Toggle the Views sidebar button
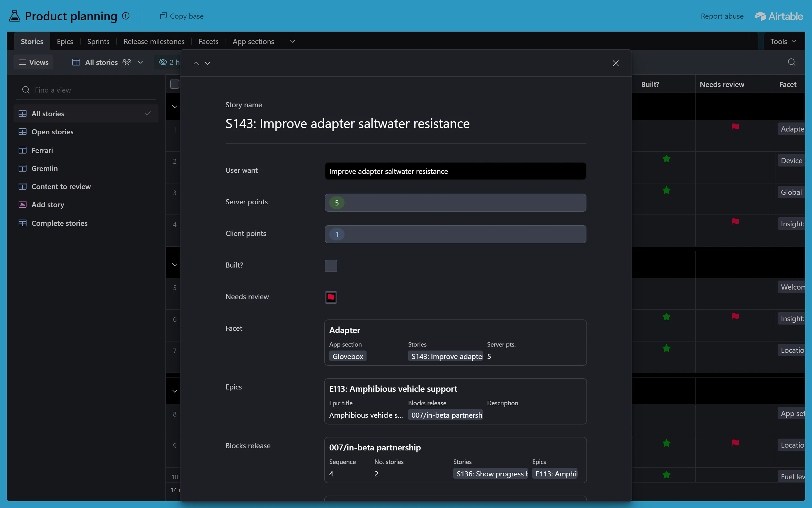Viewport: 812px width, 508px height. click(x=34, y=62)
